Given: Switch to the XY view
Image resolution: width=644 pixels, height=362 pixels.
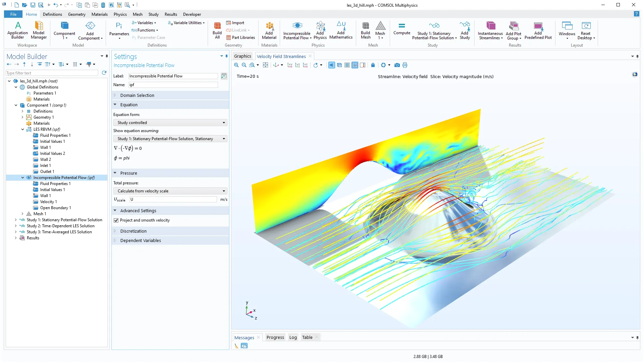Looking at the screenshot, I should pos(290,65).
